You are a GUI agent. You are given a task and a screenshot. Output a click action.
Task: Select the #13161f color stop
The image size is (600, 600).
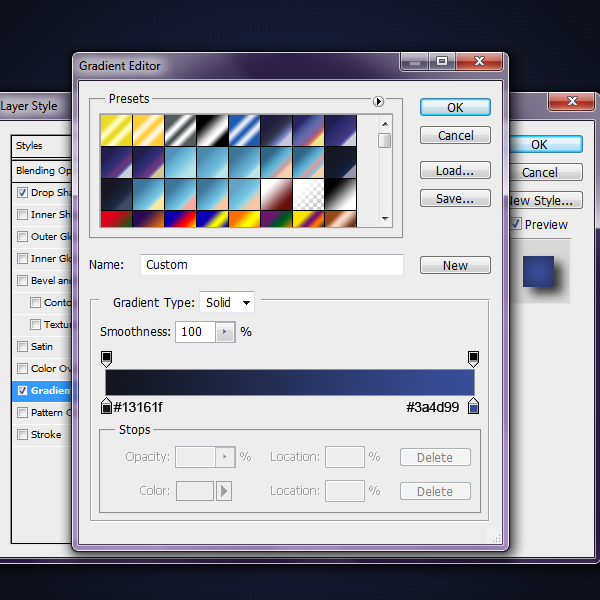[106, 406]
